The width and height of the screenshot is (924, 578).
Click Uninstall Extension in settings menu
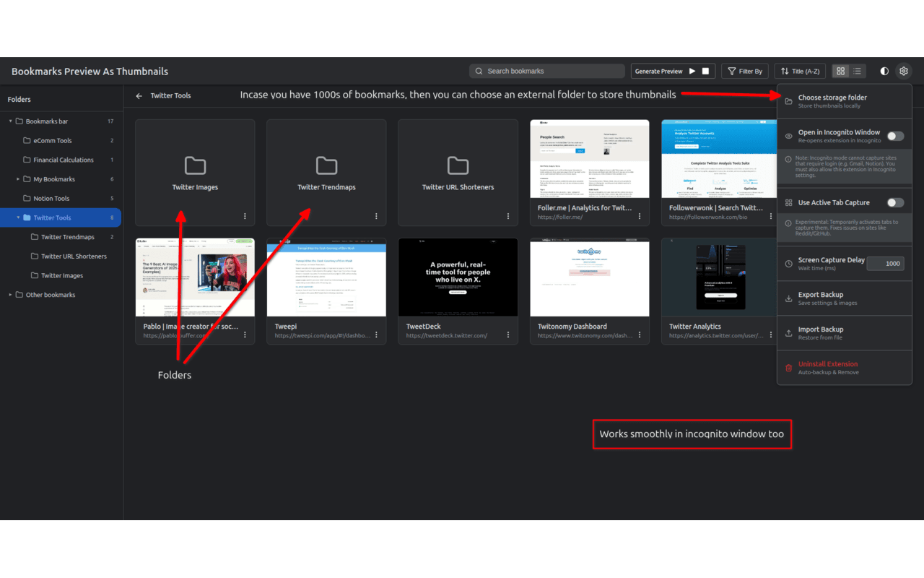click(844, 368)
